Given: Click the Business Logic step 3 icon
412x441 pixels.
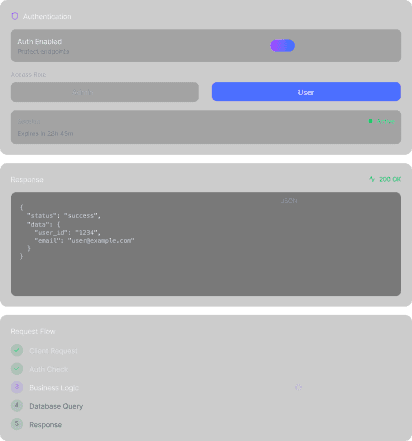Looking at the screenshot, I should (x=17, y=387).
